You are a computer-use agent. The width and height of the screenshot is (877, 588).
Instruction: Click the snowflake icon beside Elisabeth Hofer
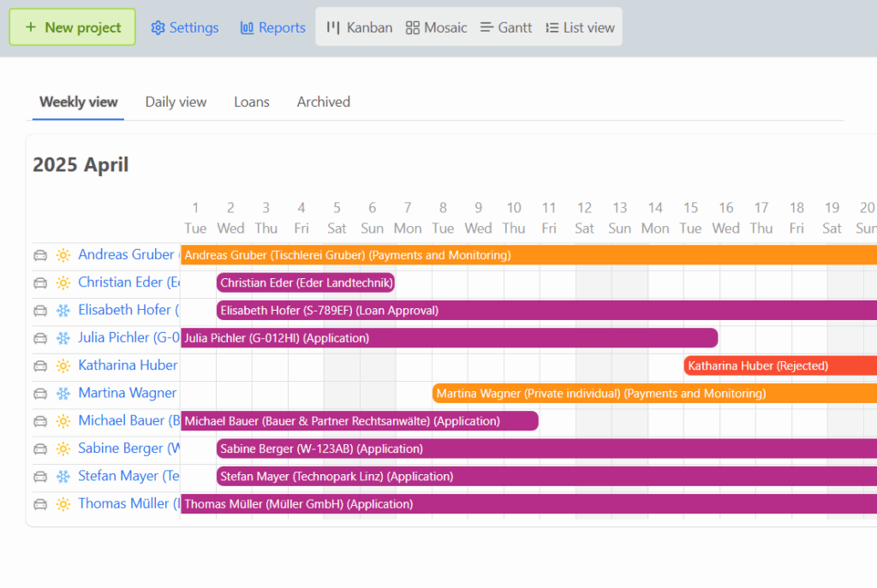pos(63,310)
